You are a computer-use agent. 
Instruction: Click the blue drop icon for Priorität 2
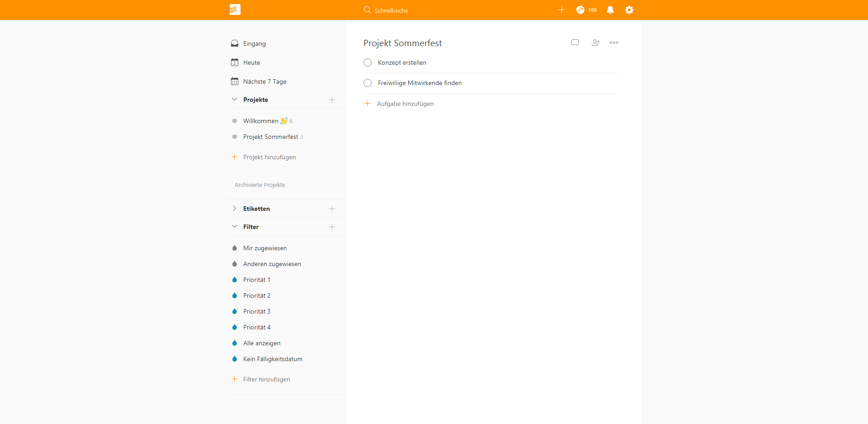click(235, 295)
